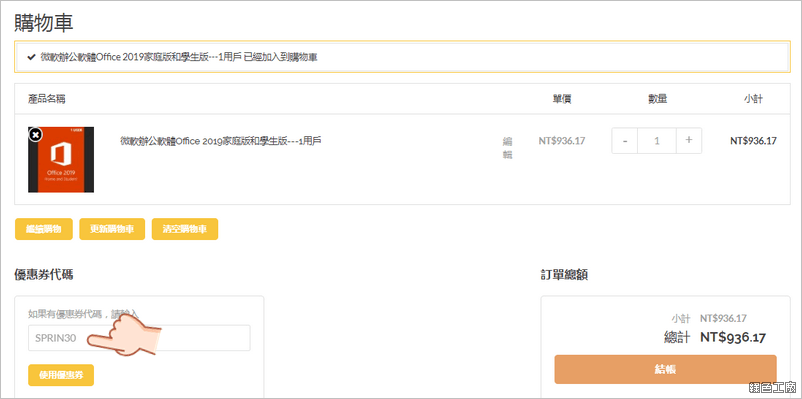Open the Office 2019 product thumbnail
This screenshot has height=399, width=802.
[x=61, y=160]
